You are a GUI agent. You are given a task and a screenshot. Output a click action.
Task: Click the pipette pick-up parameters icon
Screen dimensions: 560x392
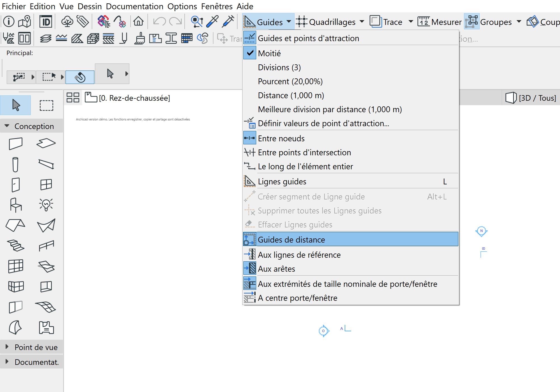pyautogui.click(x=212, y=22)
